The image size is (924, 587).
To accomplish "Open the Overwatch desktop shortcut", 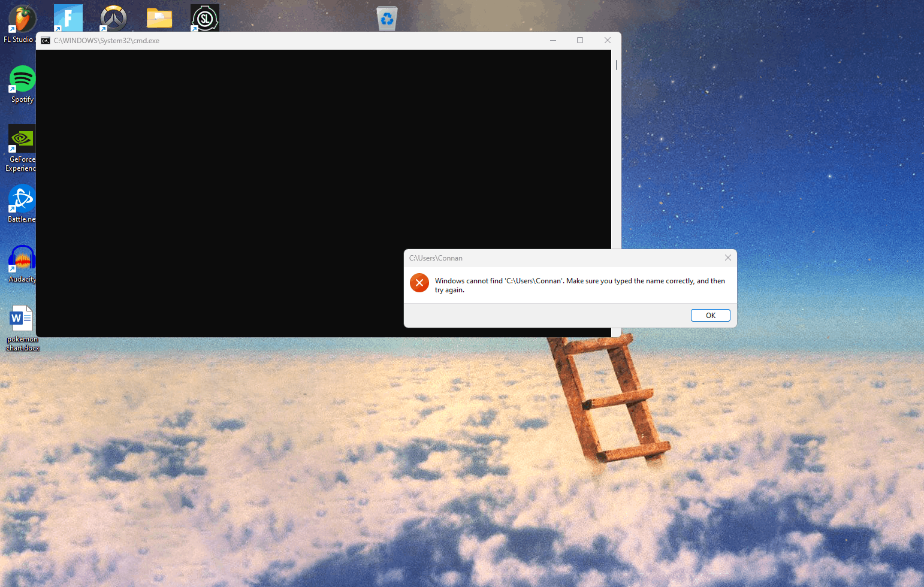I will (113, 18).
